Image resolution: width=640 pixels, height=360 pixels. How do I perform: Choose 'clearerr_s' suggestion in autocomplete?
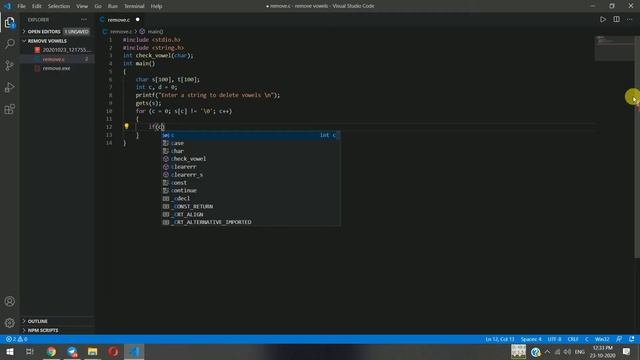(251, 175)
